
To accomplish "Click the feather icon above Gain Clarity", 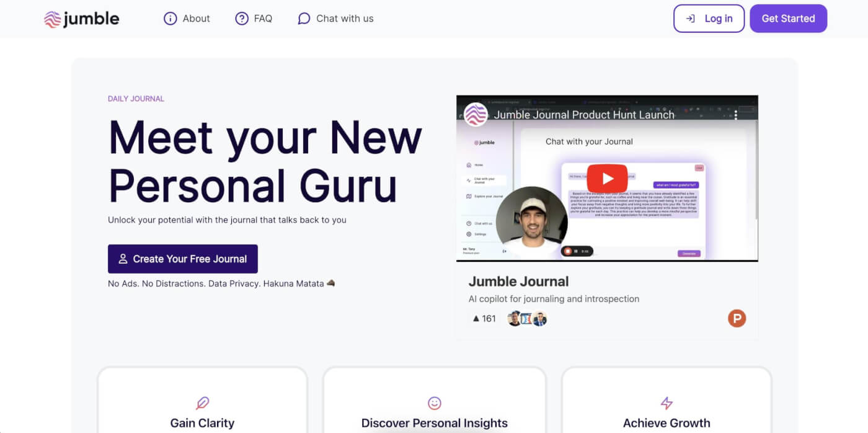I will [x=202, y=403].
